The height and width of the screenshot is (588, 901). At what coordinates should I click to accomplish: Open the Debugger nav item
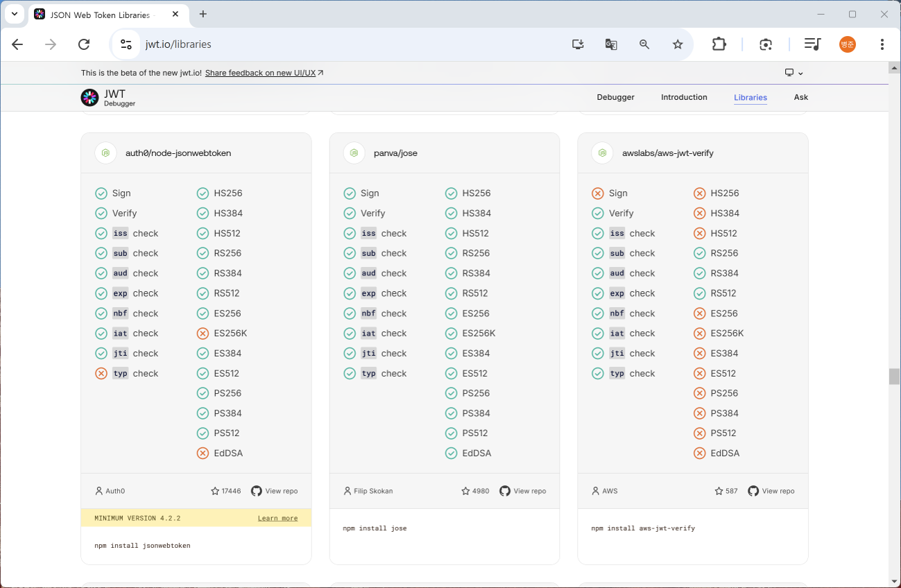pyautogui.click(x=616, y=98)
